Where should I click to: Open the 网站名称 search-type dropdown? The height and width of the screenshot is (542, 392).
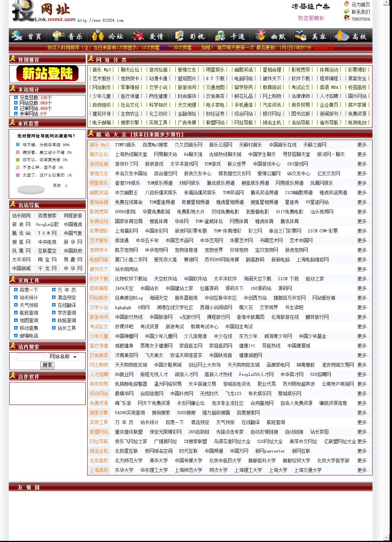pyautogui.click(x=63, y=357)
